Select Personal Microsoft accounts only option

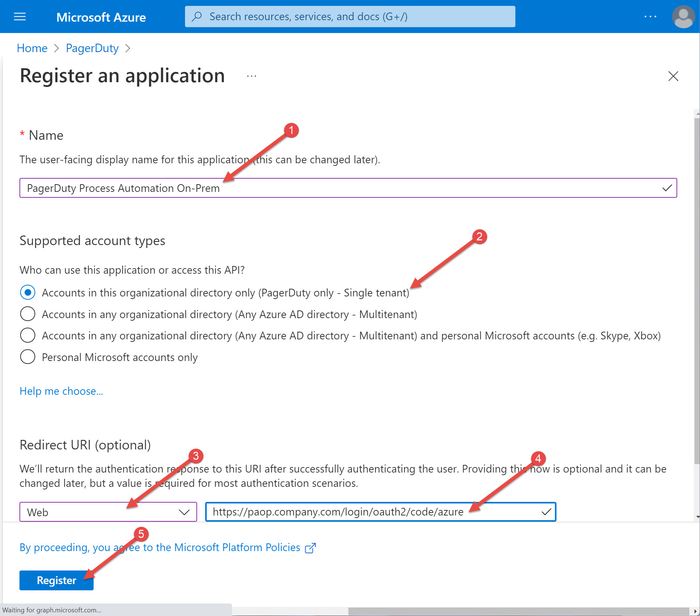tap(28, 357)
